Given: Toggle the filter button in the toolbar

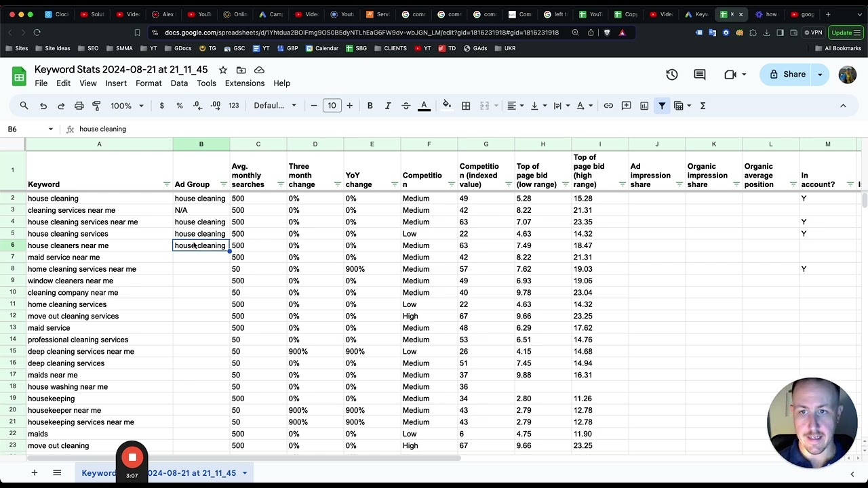Looking at the screenshot, I should [x=662, y=106].
